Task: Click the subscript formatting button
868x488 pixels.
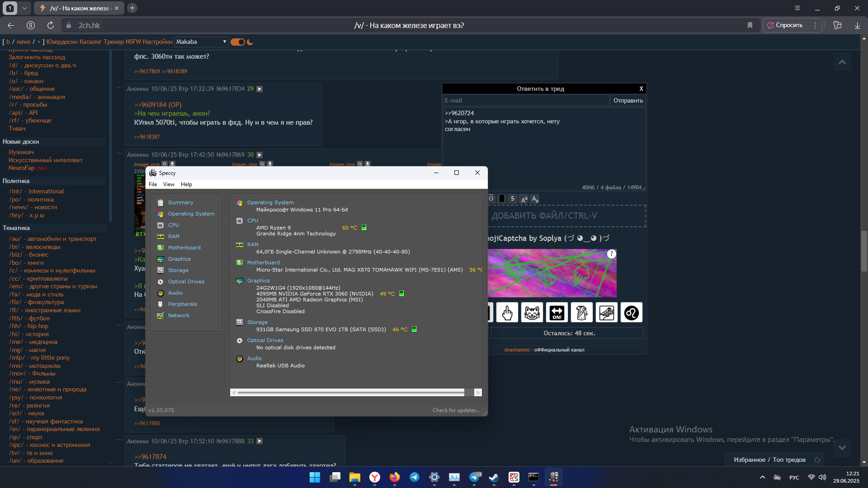Action: click(x=535, y=199)
